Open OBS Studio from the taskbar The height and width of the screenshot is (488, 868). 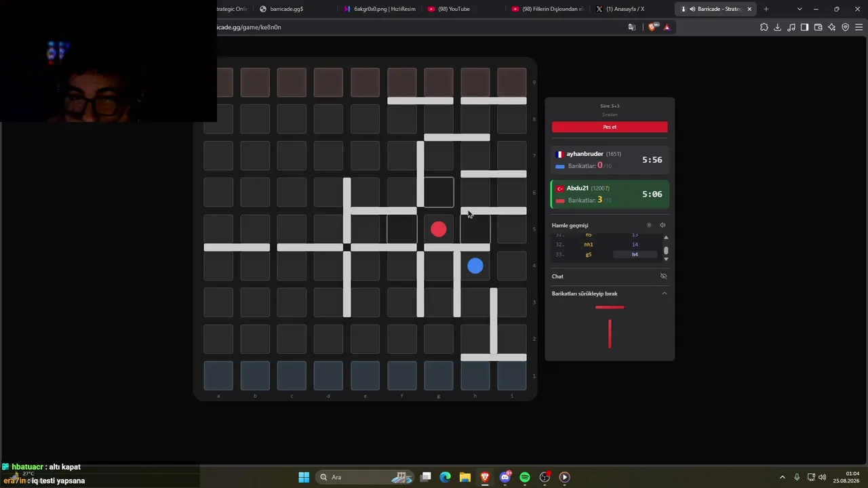tap(545, 477)
